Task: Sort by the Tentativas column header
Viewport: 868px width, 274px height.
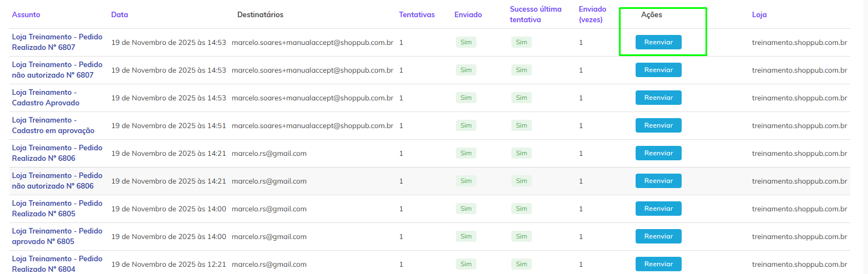Action: tap(417, 14)
